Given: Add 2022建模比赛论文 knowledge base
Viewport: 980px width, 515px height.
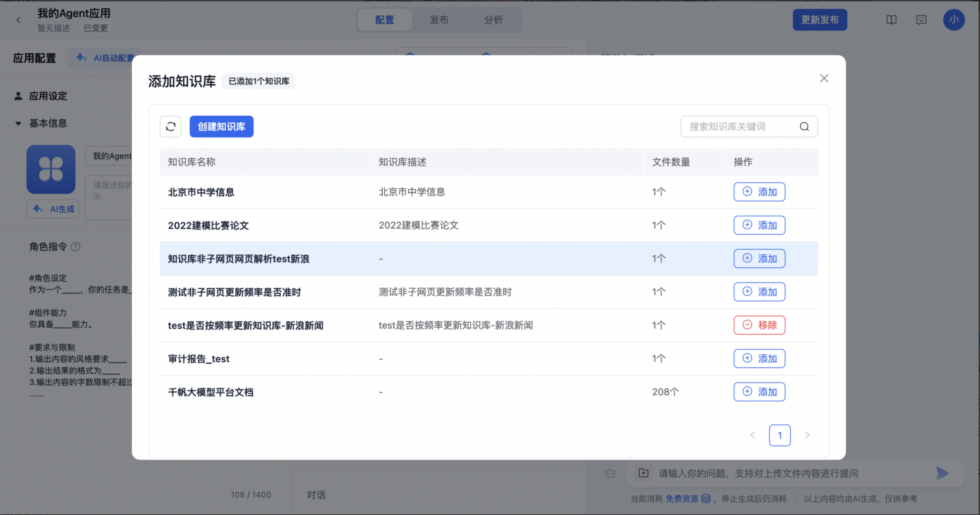Looking at the screenshot, I should (759, 225).
